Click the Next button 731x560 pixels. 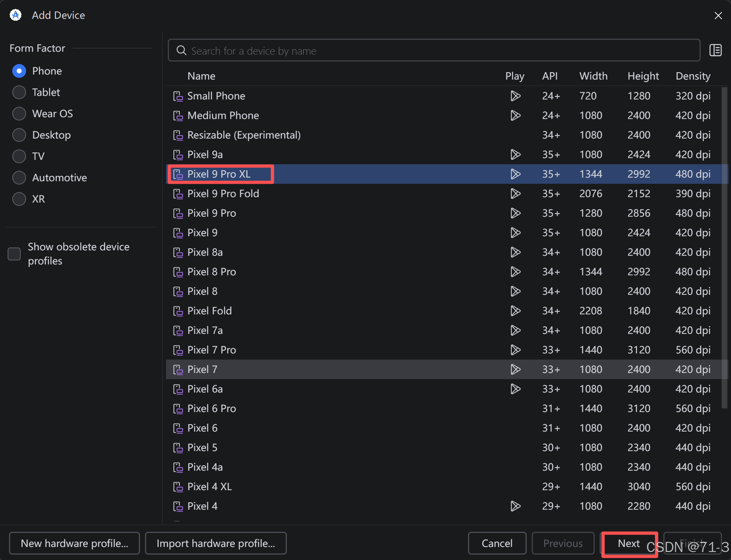point(629,543)
